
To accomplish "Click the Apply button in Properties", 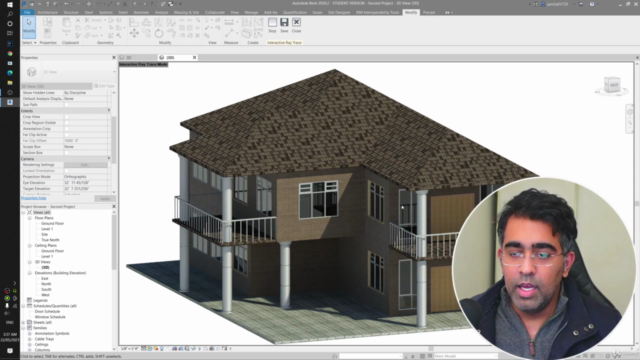I will click(x=105, y=199).
